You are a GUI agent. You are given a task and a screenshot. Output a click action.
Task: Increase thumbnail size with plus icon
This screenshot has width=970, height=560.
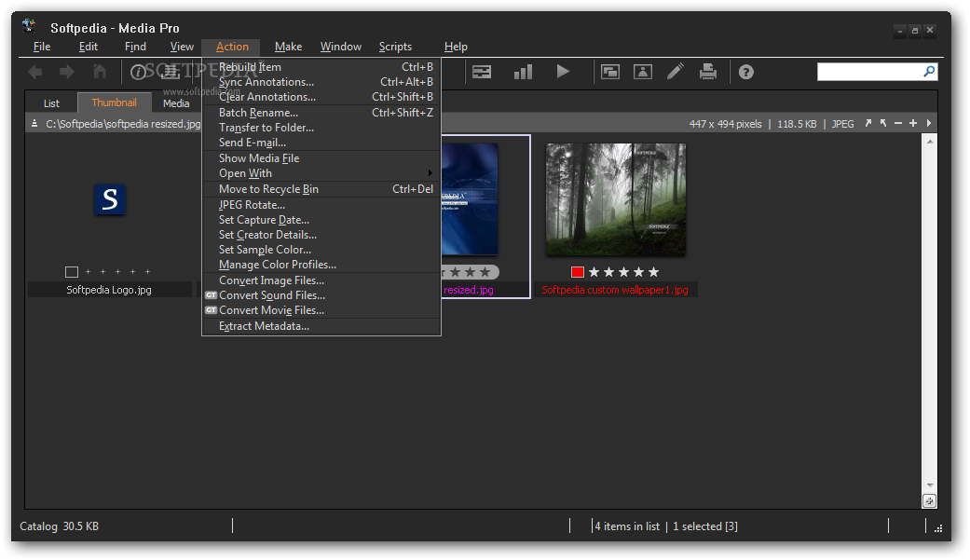point(913,123)
